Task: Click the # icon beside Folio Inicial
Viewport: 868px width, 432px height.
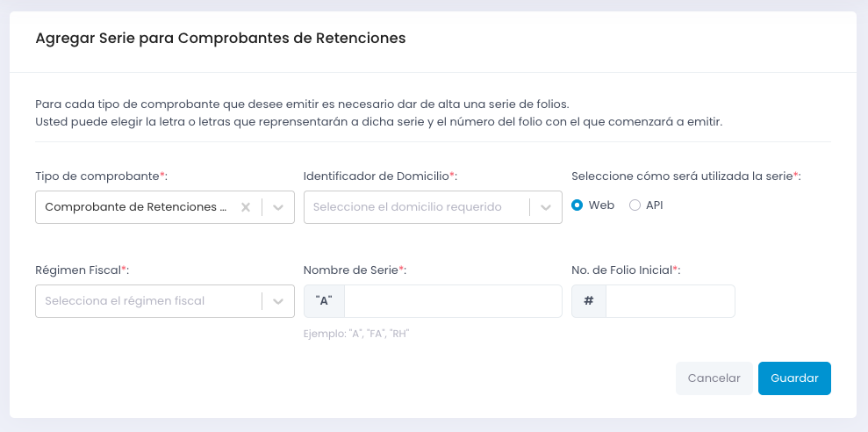Action: coord(589,301)
